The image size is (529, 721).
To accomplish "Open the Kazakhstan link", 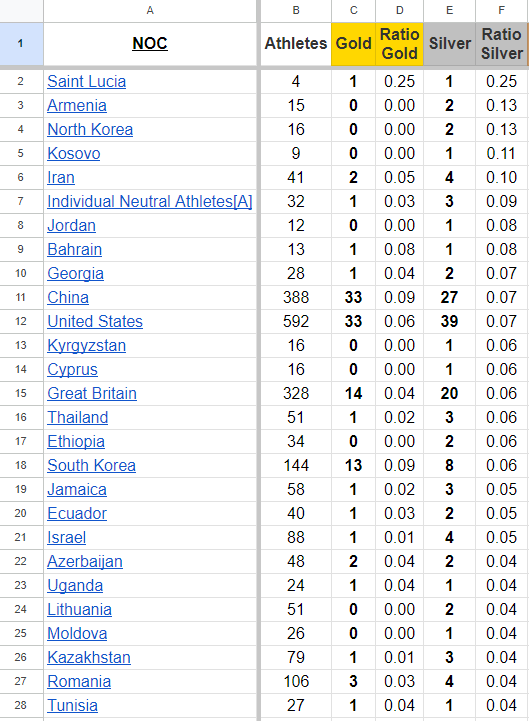I will click(89, 658).
